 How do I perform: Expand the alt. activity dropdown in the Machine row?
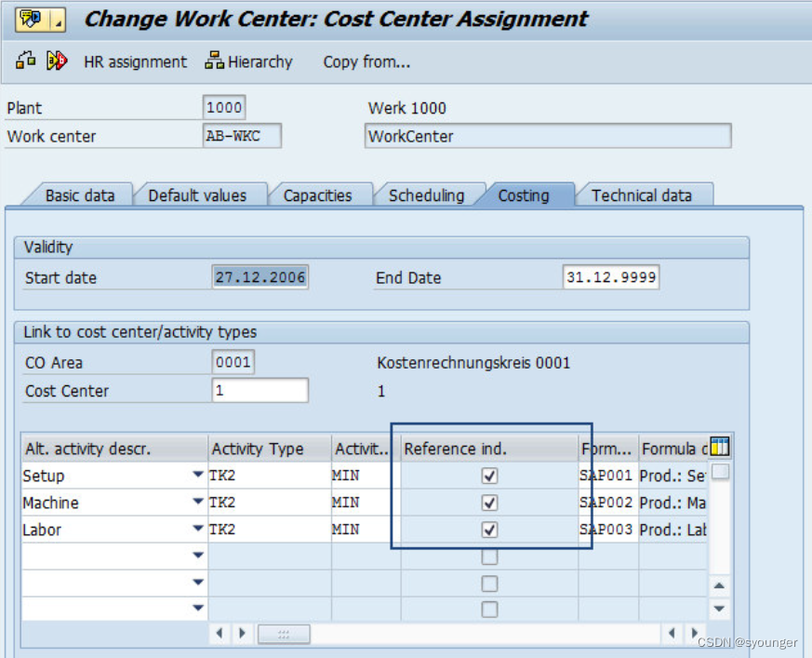coord(196,503)
